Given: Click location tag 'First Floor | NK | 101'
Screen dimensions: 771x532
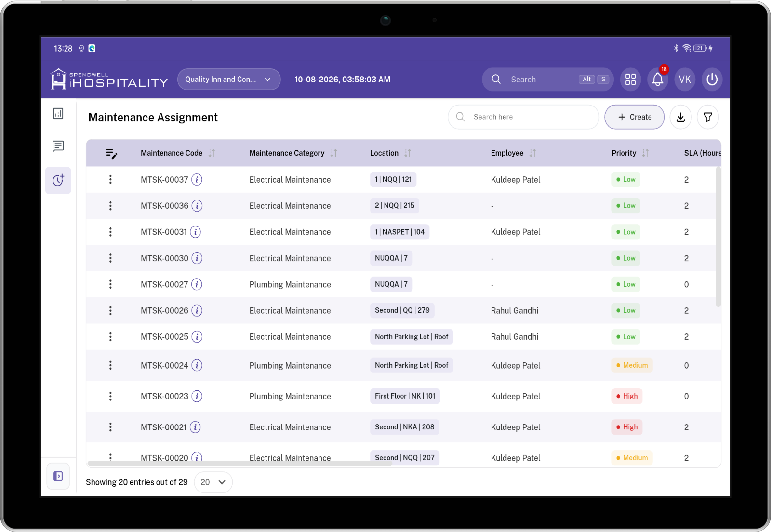Looking at the screenshot, I should coord(405,396).
